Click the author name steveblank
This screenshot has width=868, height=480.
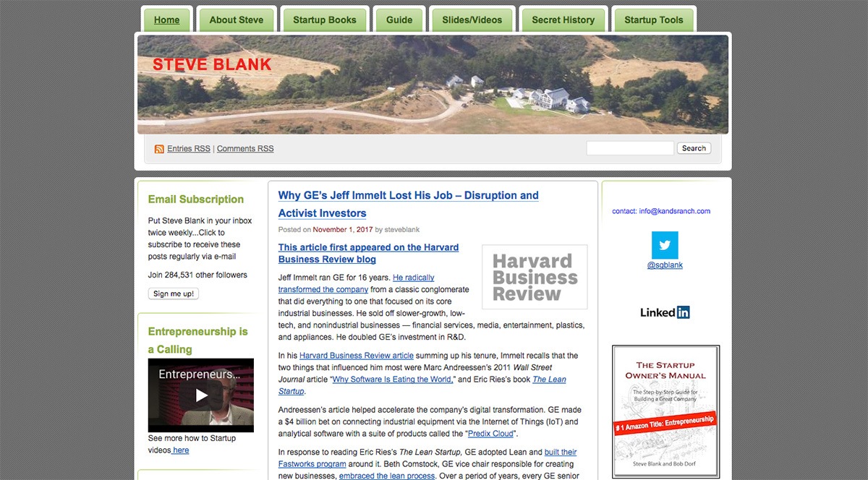point(402,230)
